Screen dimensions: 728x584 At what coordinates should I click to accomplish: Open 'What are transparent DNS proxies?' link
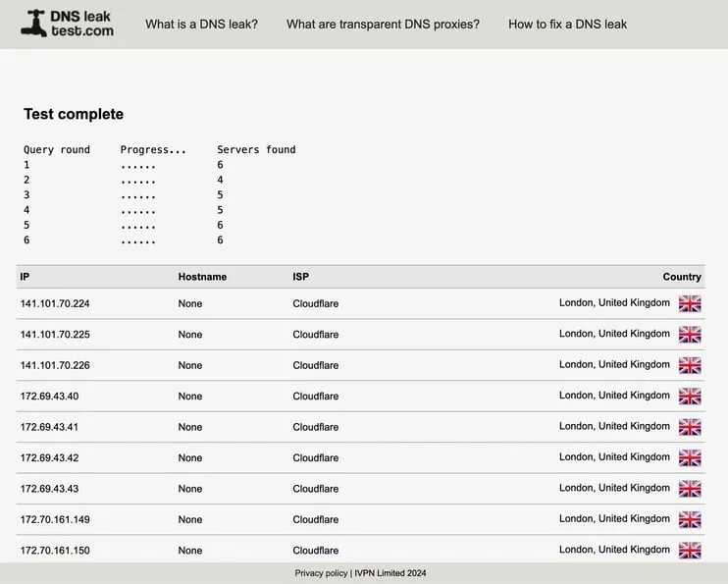tap(383, 25)
